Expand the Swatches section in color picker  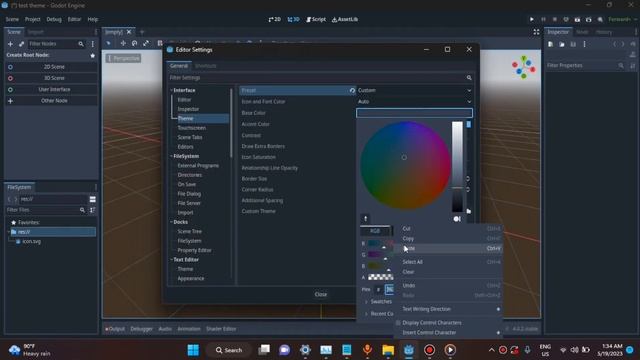[x=378, y=302]
